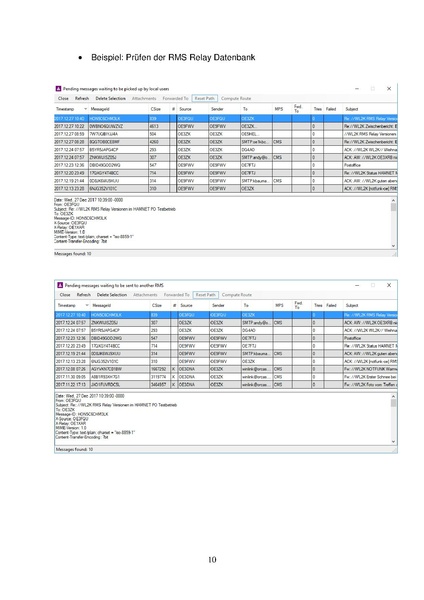Click the purple app icon in the local users window title bar

point(59,88)
